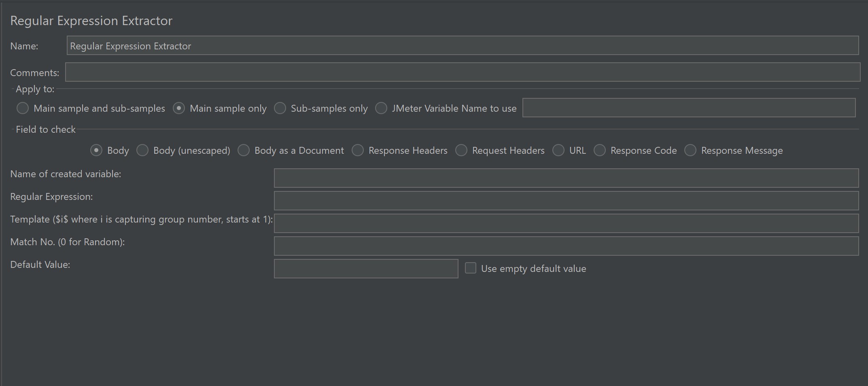Enable 'Use empty default value' checkbox
This screenshot has height=386, width=868.
471,268
